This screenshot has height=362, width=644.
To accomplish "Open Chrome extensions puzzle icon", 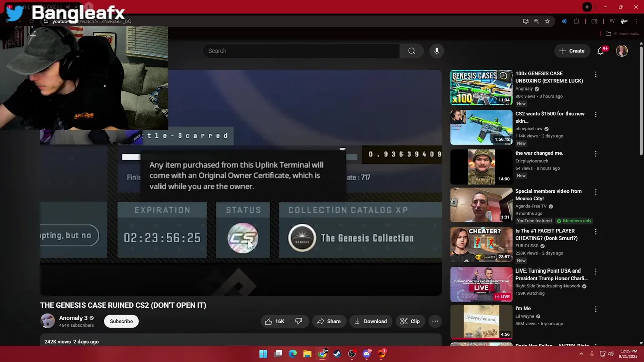I will [577, 21].
